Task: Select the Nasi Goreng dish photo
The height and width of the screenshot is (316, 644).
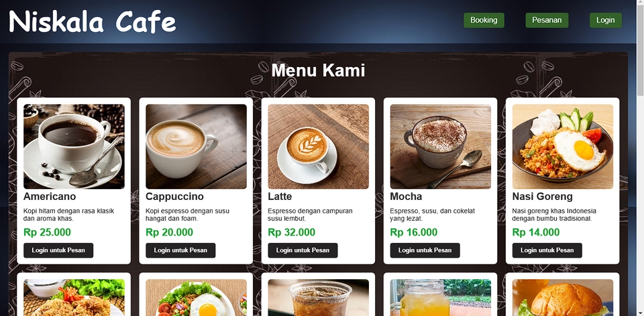Action: [563, 147]
